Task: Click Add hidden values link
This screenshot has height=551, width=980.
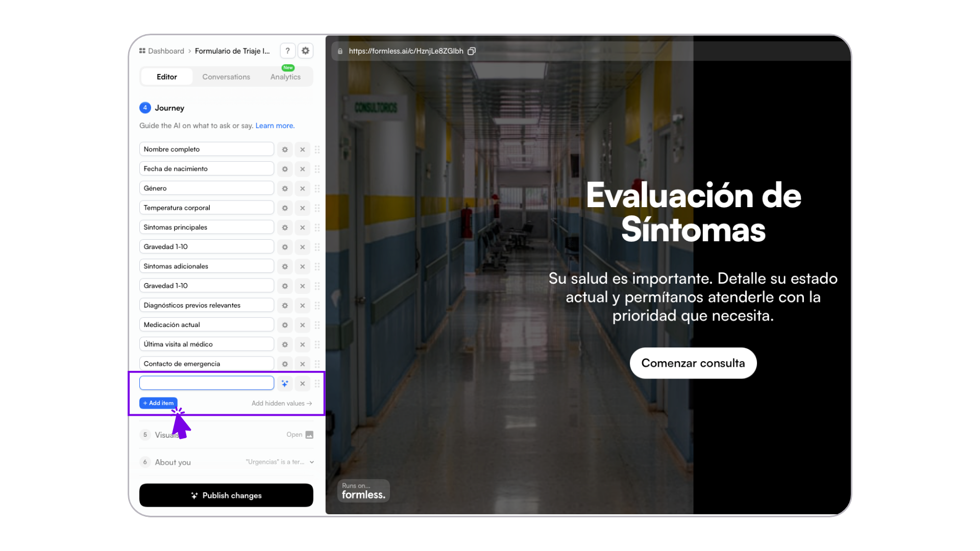Action: tap(282, 403)
